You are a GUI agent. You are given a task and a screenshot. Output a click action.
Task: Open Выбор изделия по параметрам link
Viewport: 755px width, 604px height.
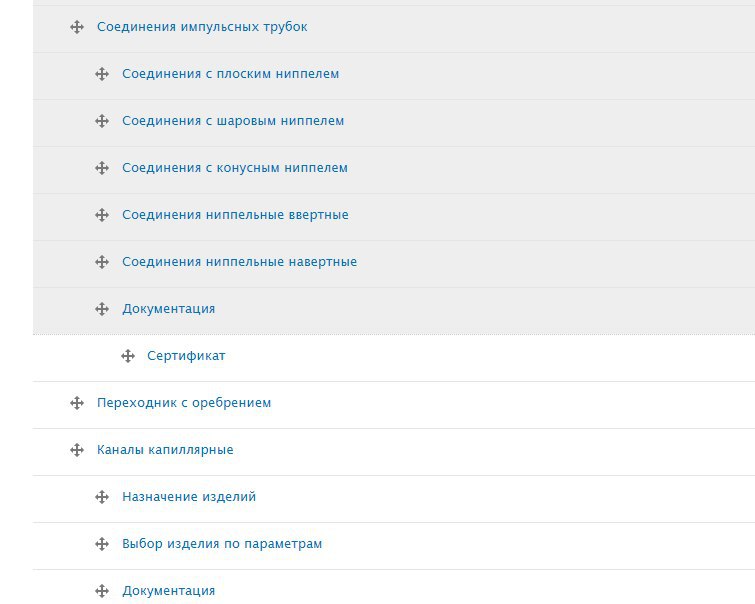[x=222, y=544]
